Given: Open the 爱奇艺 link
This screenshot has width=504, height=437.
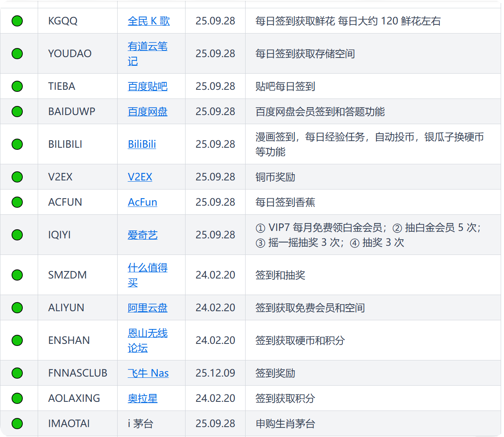Looking at the screenshot, I should [142, 235].
